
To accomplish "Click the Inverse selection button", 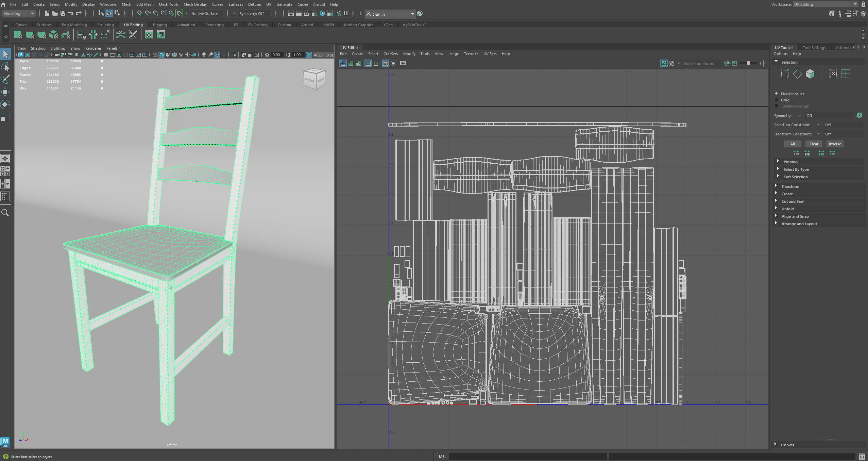I will click(835, 144).
